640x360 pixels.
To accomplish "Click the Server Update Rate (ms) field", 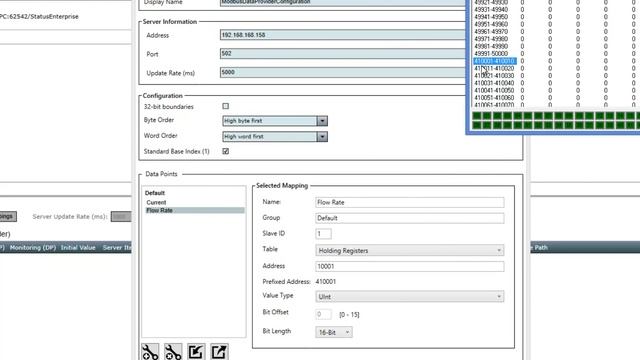I will click(121, 216).
